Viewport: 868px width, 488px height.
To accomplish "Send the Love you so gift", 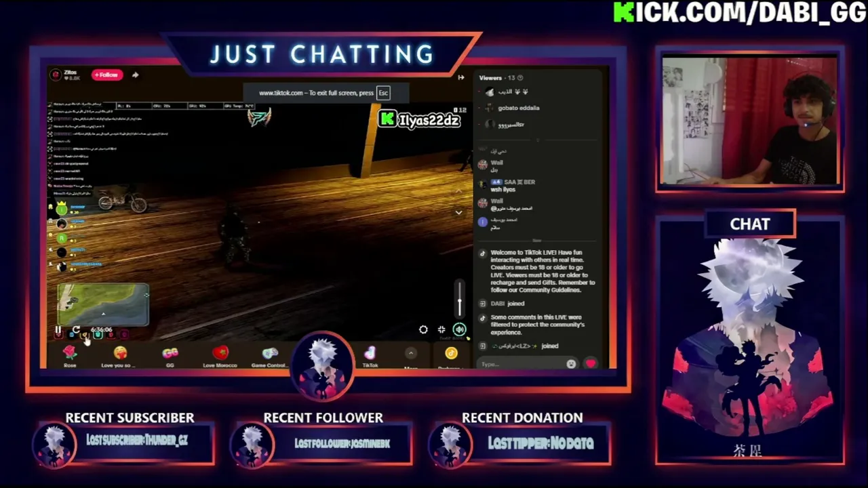I will [119, 356].
